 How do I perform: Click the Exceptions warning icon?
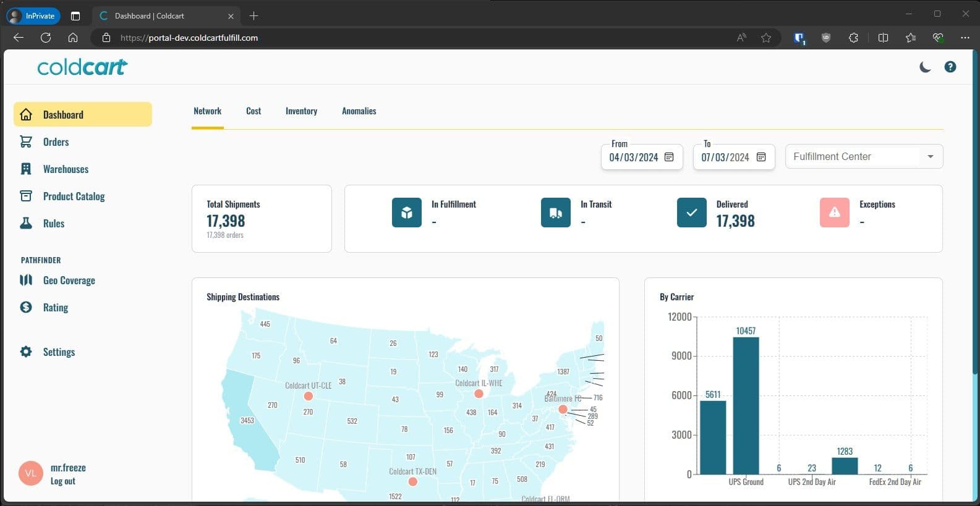pyautogui.click(x=835, y=213)
